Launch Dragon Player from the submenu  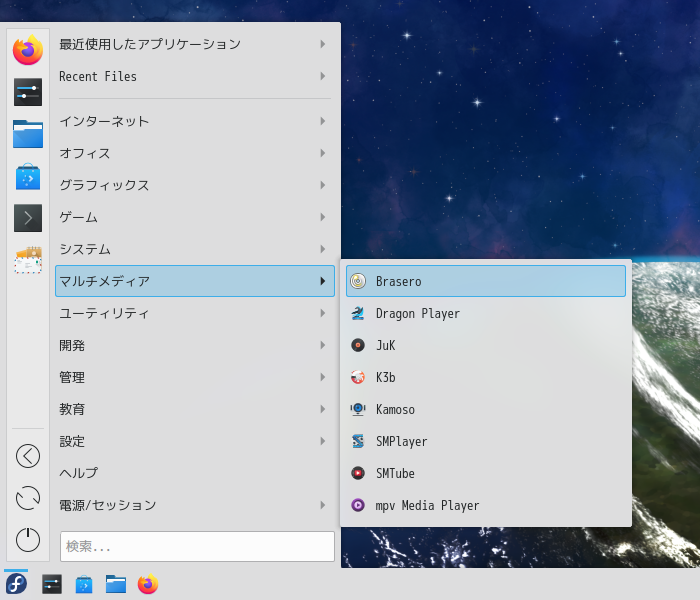[x=486, y=313]
